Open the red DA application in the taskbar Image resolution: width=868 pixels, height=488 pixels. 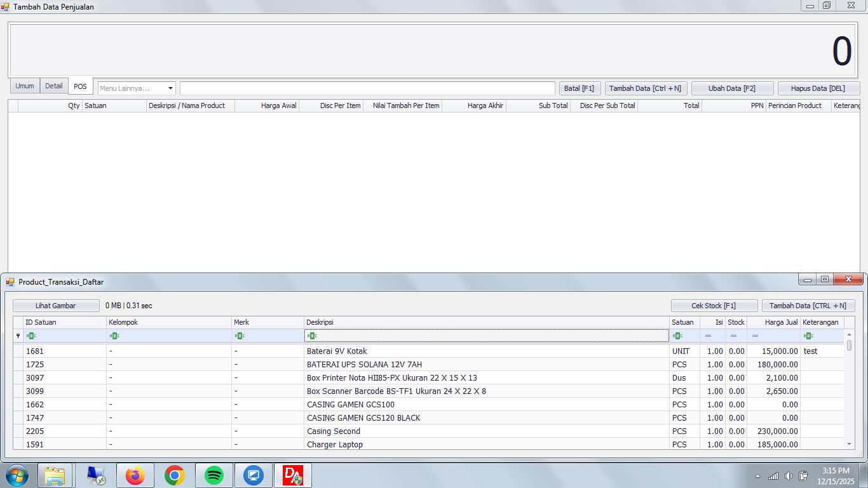(294, 475)
